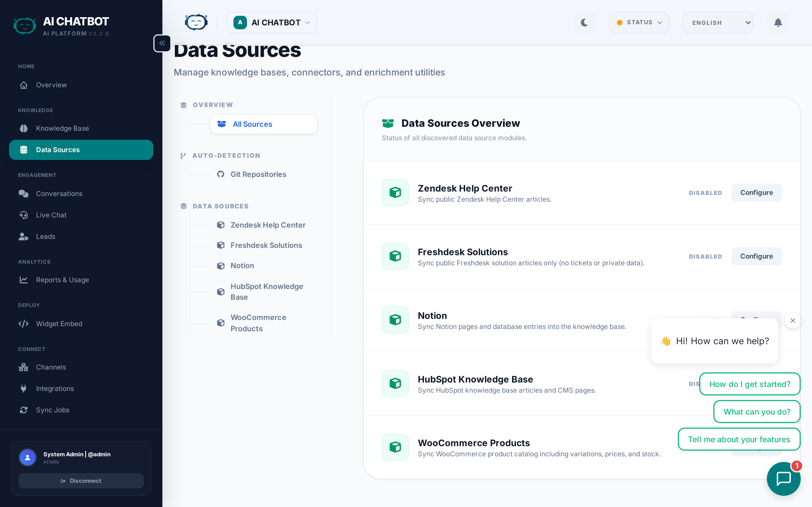Screen dimensions: 812x507
Task: Open the English language selector
Action: (718, 23)
